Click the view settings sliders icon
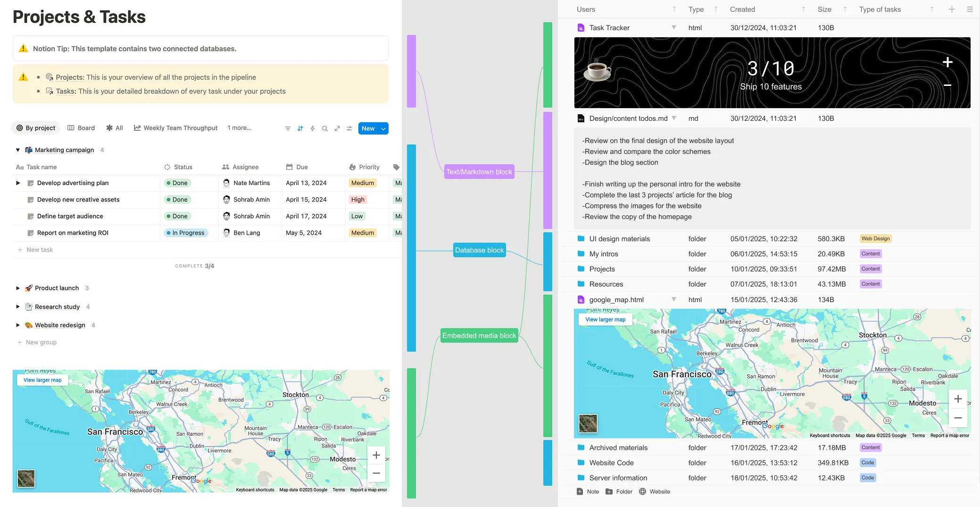 (349, 128)
